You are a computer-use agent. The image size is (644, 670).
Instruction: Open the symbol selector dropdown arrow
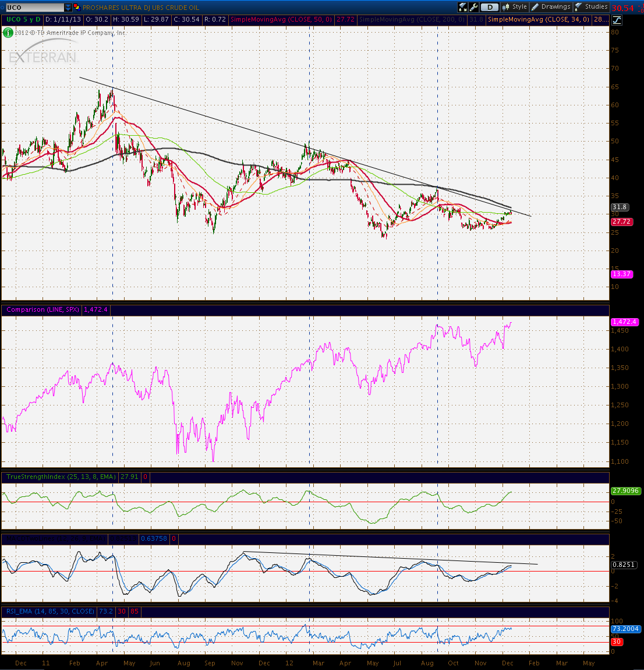[68, 7]
